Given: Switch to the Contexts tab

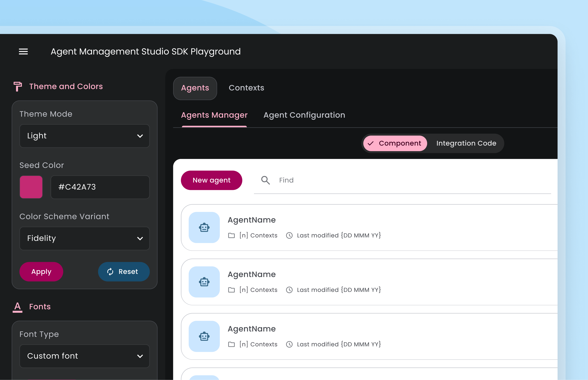Looking at the screenshot, I should [246, 88].
